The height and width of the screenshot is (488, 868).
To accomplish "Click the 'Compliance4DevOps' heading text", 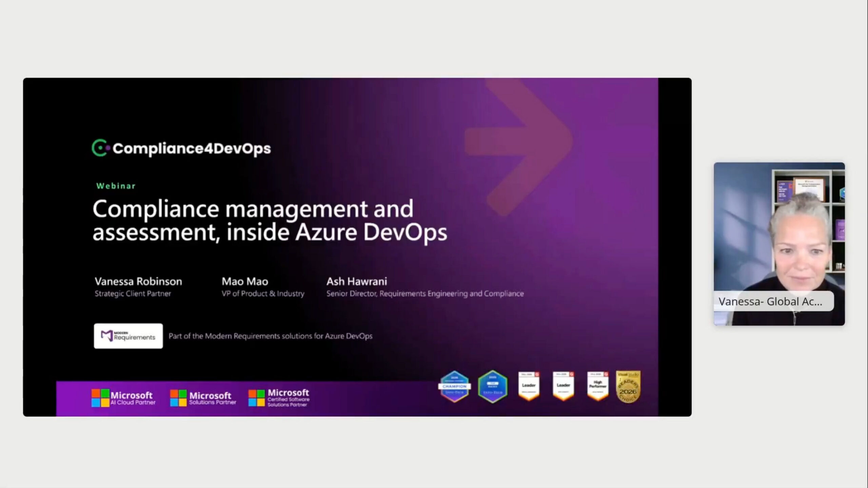I will pos(192,148).
